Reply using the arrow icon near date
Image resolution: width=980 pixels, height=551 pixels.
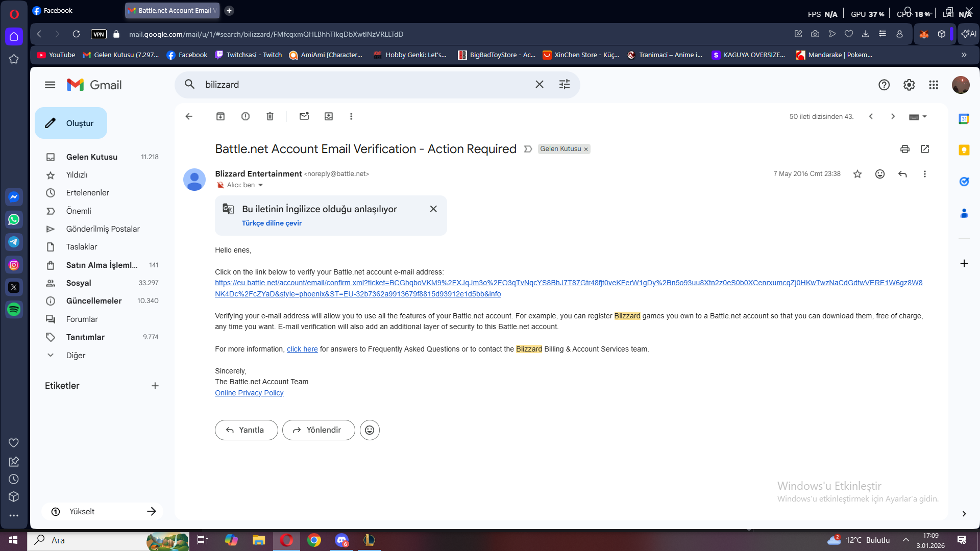902,174
